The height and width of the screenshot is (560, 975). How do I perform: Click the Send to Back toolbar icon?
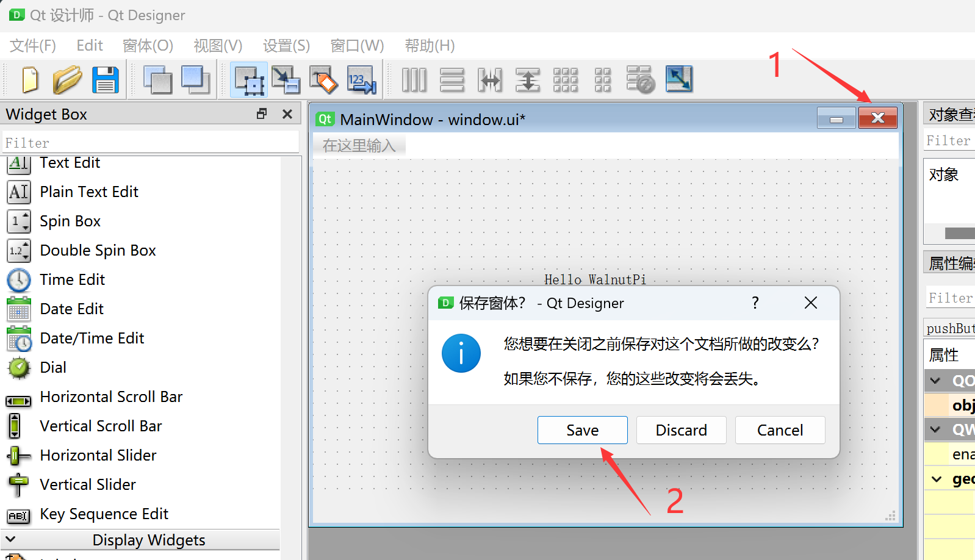[x=157, y=80]
